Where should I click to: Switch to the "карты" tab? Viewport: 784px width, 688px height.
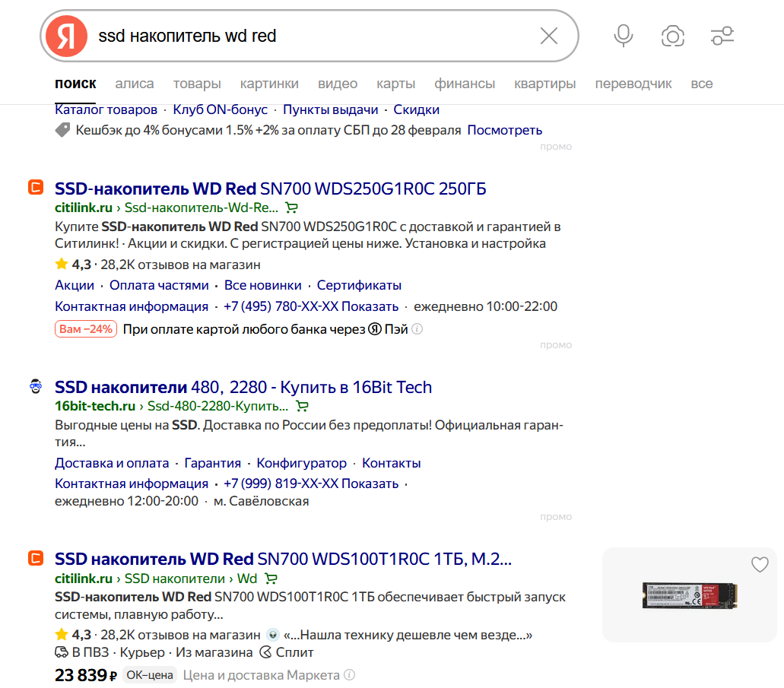pyautogui.click(x=396, y=84)
